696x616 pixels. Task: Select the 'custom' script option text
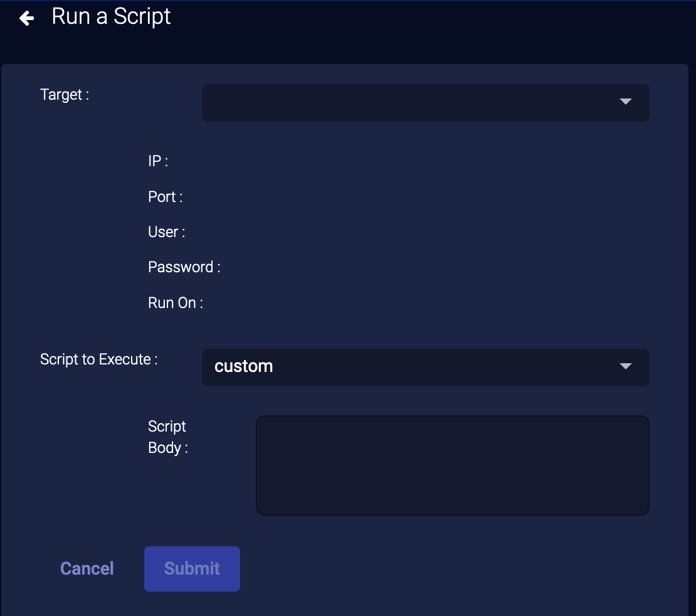click(244, 366)
